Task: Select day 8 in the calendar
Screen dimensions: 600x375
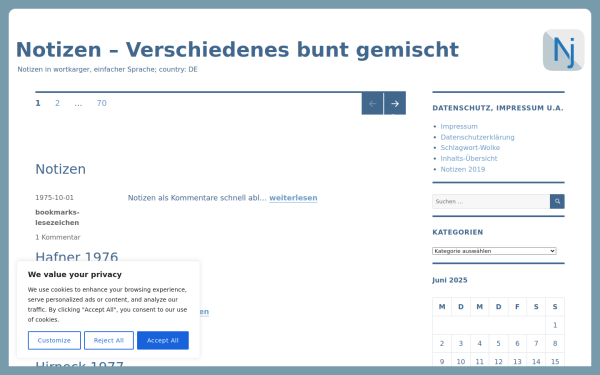Action: 555,344
